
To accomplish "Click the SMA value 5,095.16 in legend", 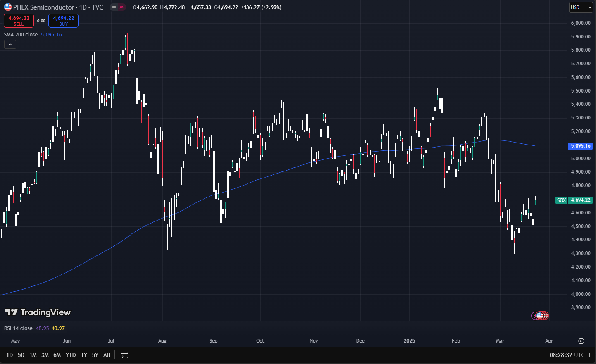I will pos(51,35).
